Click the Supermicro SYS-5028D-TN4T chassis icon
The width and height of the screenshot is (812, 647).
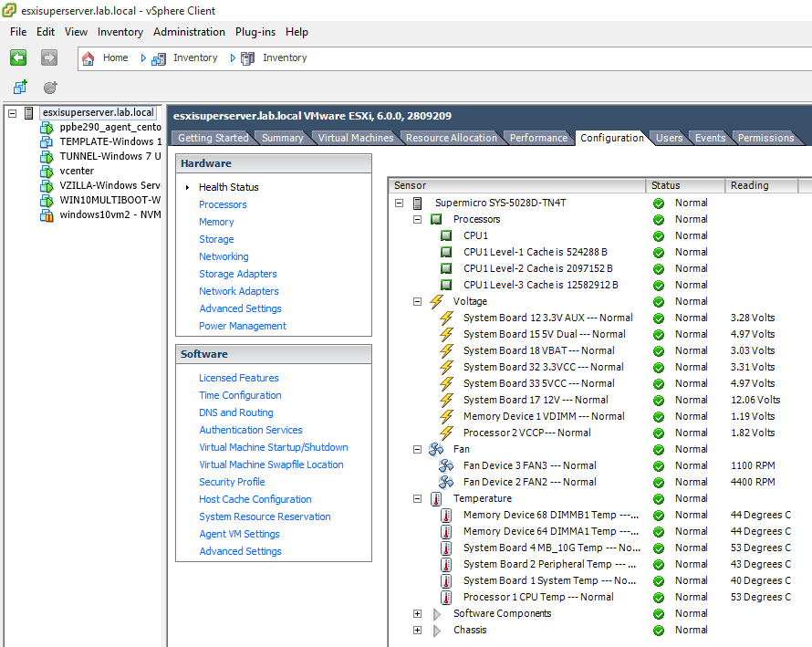pyautogui.click(x=417, y=203)
